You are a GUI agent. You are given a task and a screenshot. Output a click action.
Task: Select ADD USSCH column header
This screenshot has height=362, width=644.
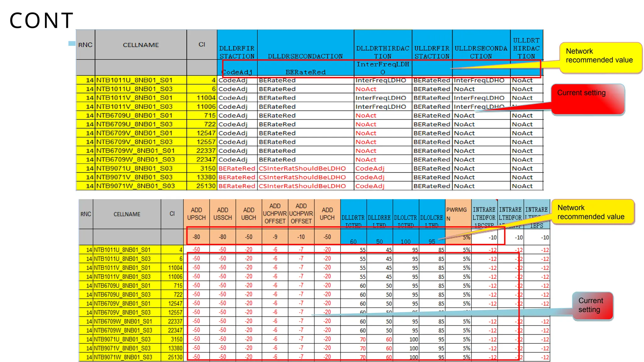click(223, 214)
